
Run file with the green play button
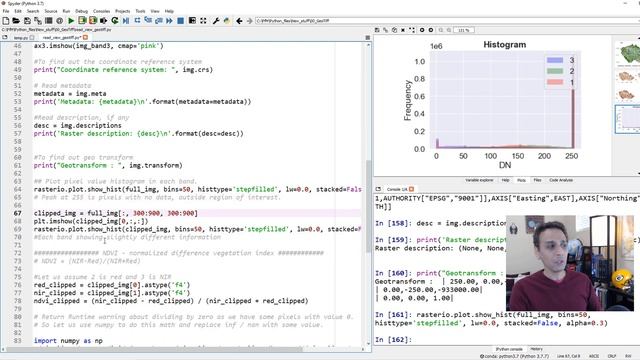[71, 20]
